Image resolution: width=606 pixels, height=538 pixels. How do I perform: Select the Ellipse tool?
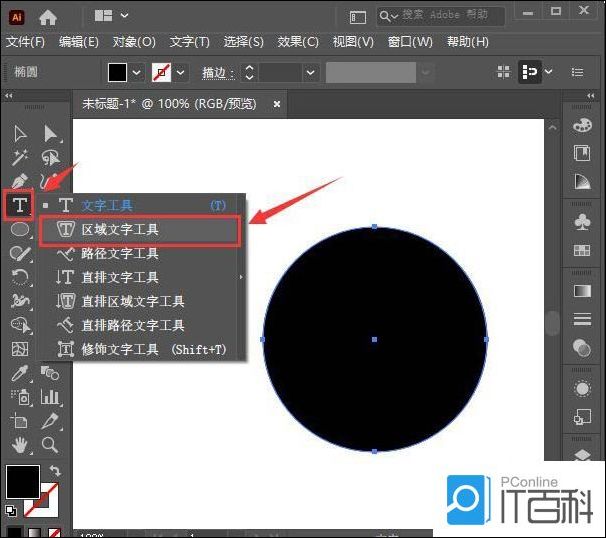tap(20, 229)
